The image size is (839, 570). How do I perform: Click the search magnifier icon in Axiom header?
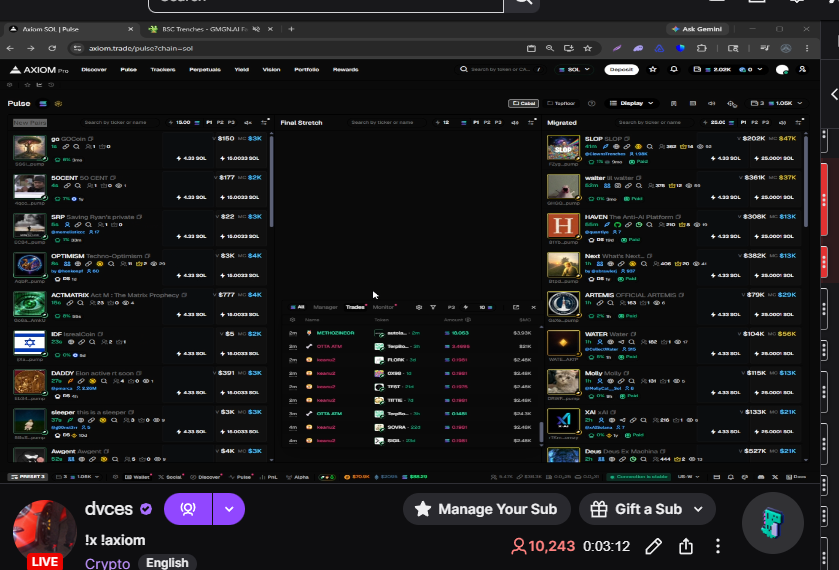pos(464,69)
